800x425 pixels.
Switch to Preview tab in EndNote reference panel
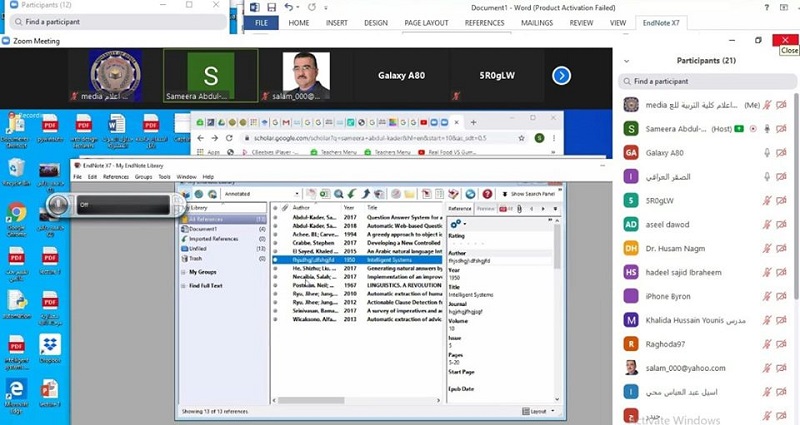485,209
